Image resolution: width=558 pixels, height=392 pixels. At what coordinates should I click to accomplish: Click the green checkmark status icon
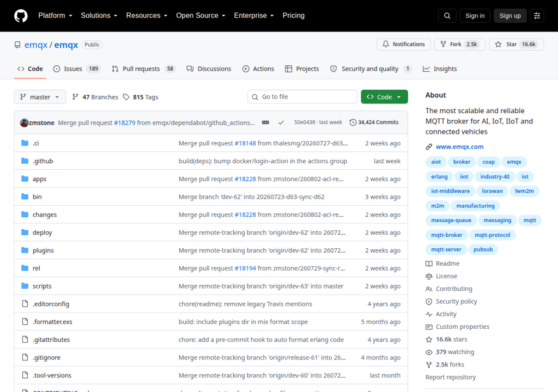tap(281, 122)
